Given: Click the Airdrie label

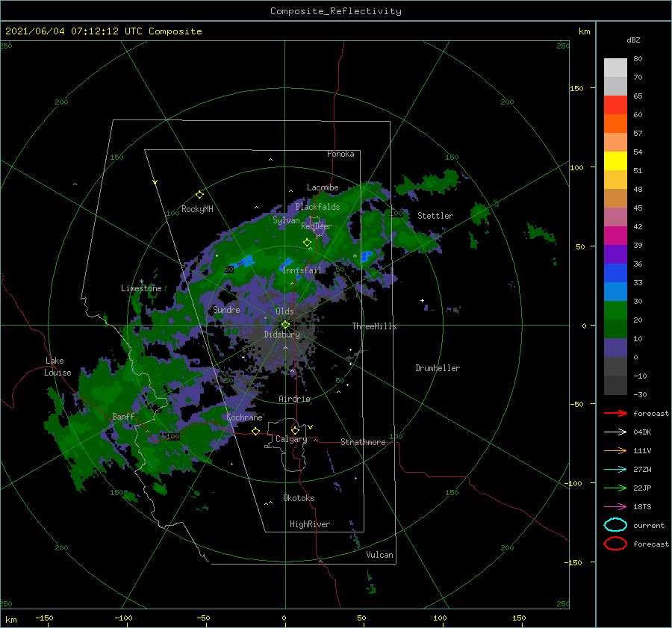Looking at the screenshot, I should (x=294, y=399).
